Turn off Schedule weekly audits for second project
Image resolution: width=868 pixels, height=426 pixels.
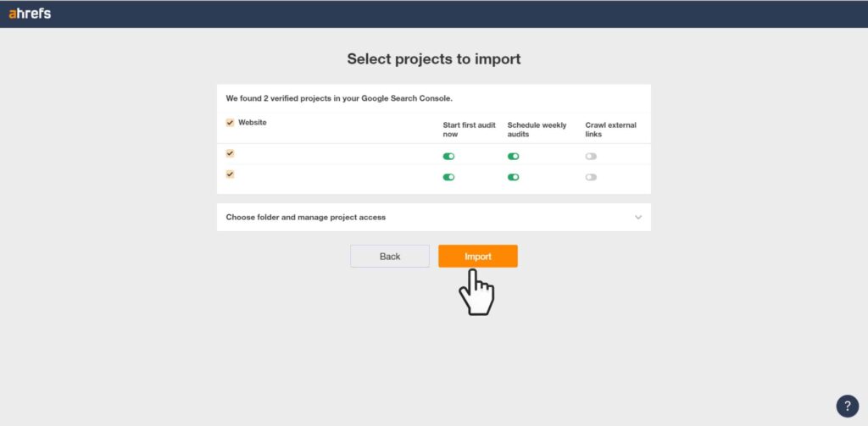tap(513, 177)
